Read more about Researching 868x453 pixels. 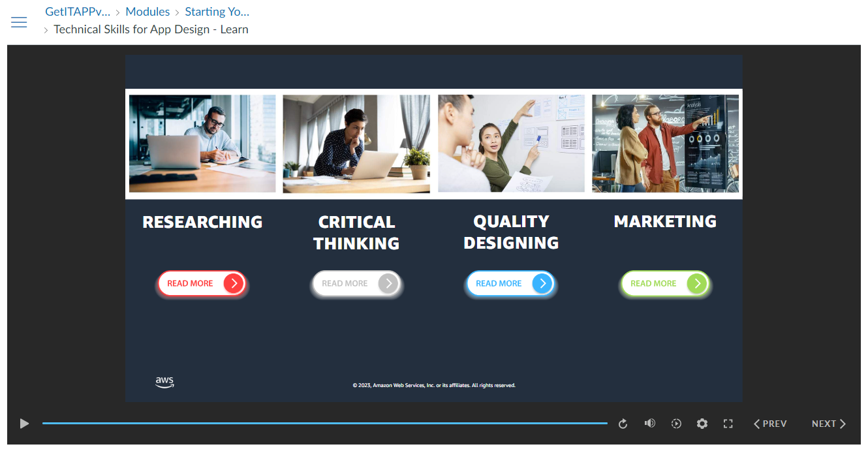pos(202,283)
